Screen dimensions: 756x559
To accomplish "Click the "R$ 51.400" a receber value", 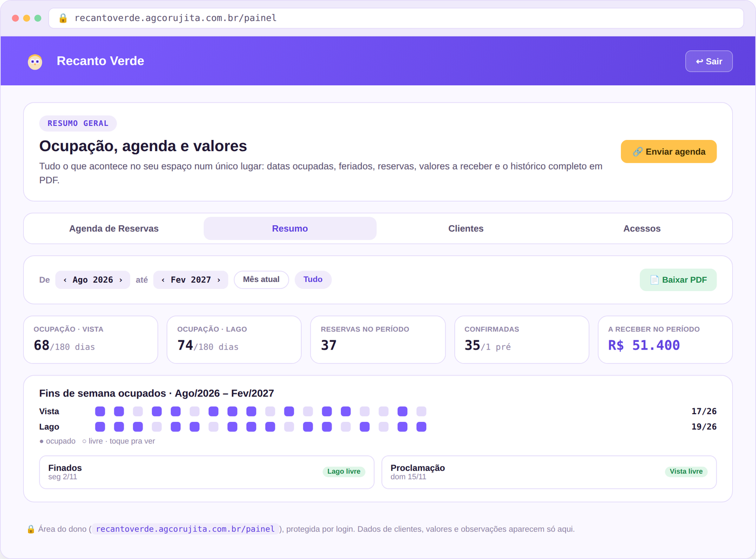I will pos(644,346).
